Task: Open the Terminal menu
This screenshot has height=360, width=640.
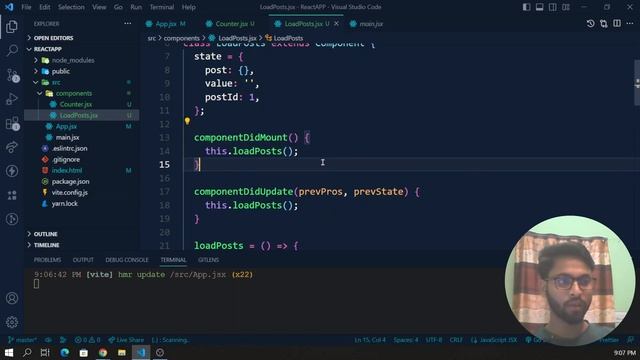Action: 162,7
